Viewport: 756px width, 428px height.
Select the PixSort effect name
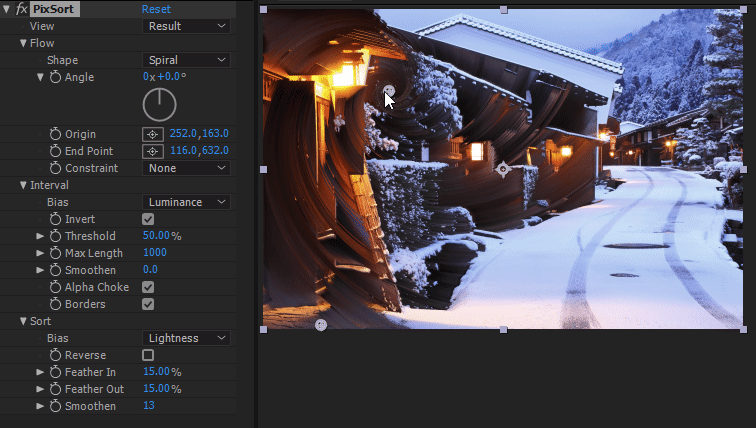[55, 9]
